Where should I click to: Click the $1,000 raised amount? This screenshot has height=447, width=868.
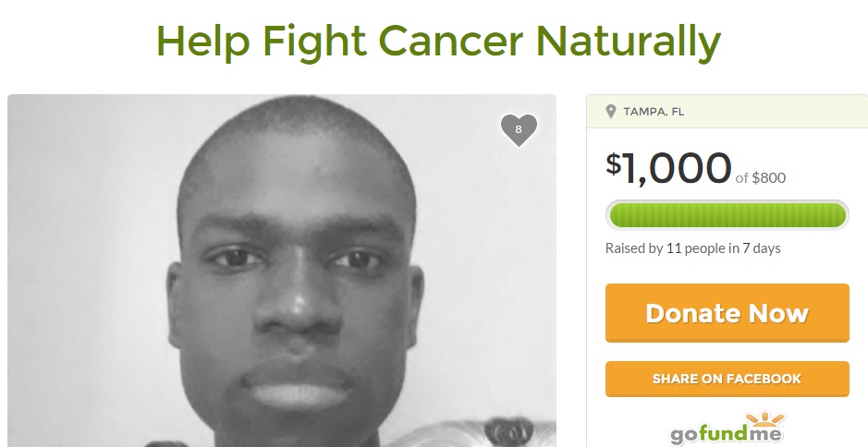(668, 168)
